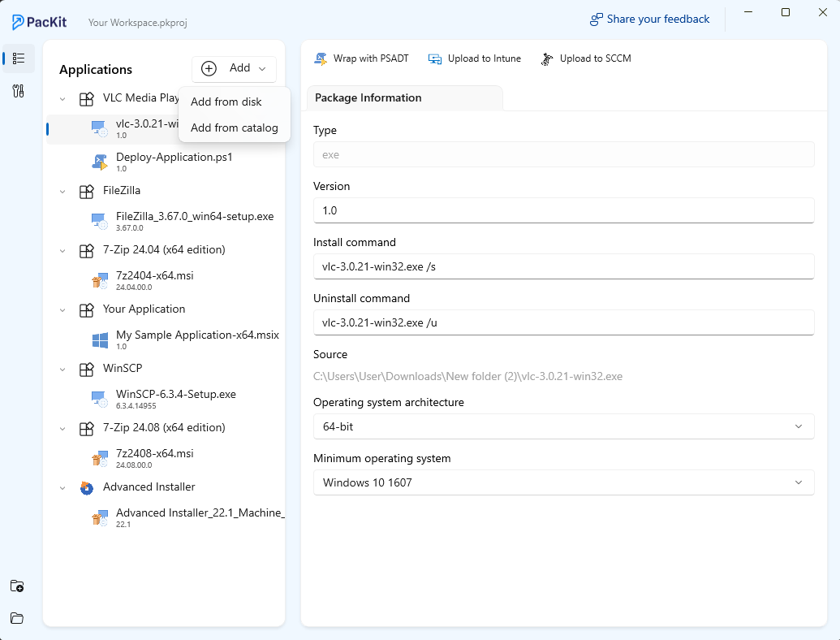Image resolution: width=840 pixels, height=640 pixels.
Task: Open the Operating system architecture dropdown
Action: tap(563, 426)
